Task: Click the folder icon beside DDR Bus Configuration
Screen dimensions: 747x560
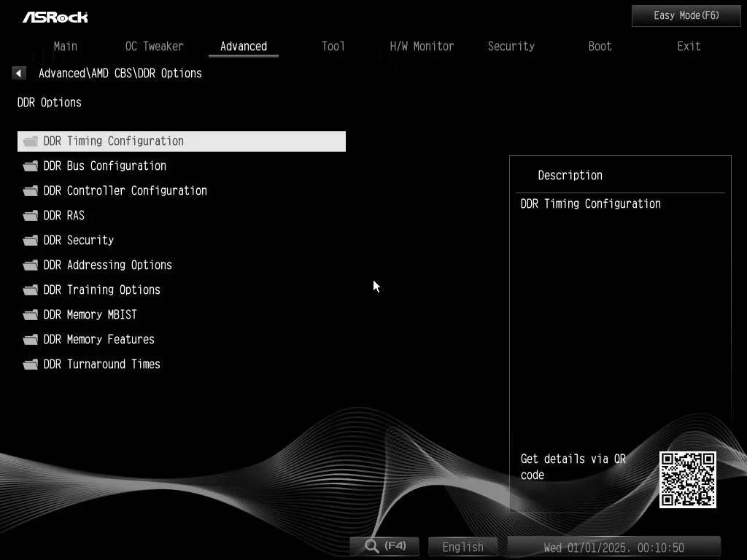Action: tap(31, 166)
